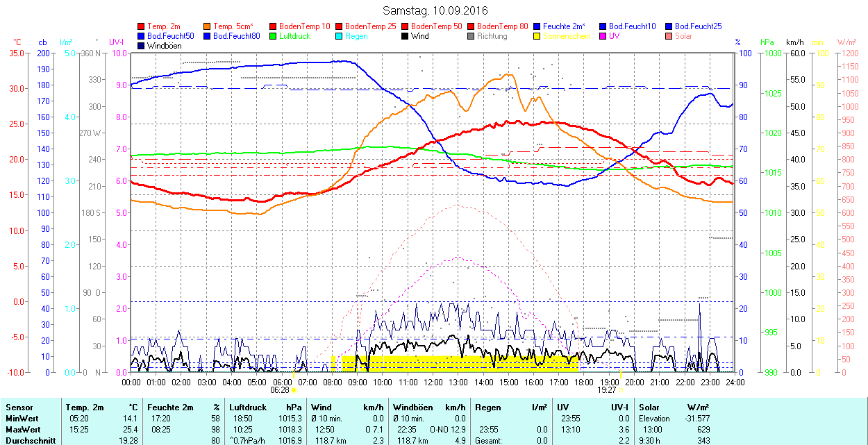This screenshot has height=445, width=868.
Task: Click the maximum temperature value 25.4
Action: [130, 430]
